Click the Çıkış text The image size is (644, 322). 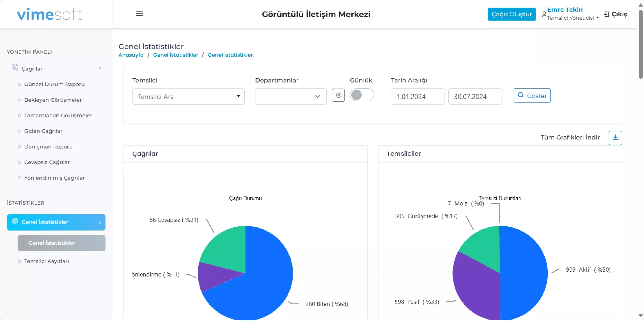[x=619, y=14]
